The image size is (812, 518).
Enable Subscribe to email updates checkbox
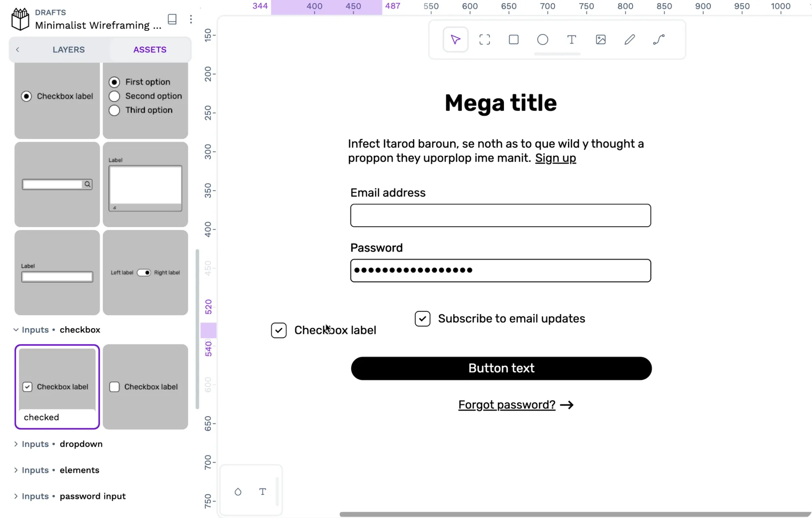422,318
